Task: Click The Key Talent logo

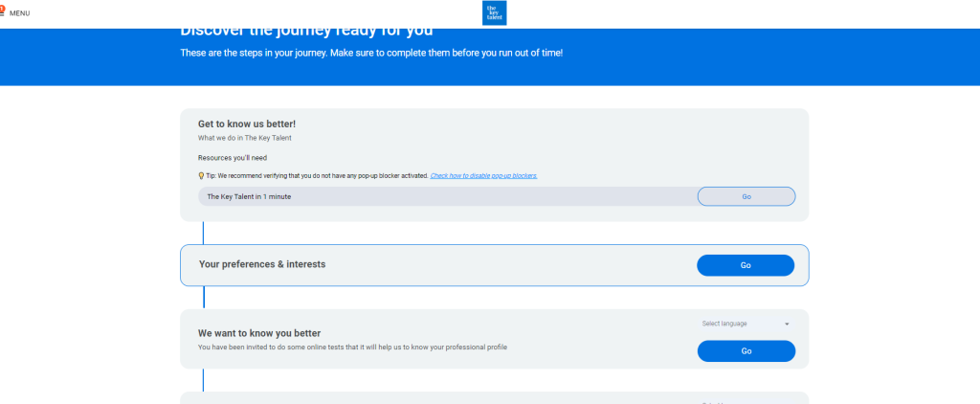Action: pos(495,12)
